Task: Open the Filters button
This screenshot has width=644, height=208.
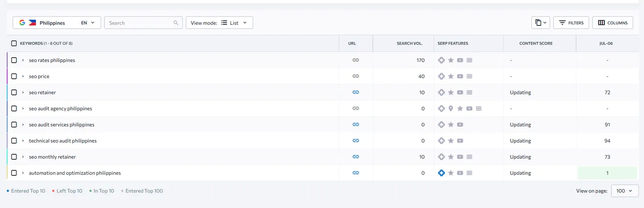Action: coord(571,23)
